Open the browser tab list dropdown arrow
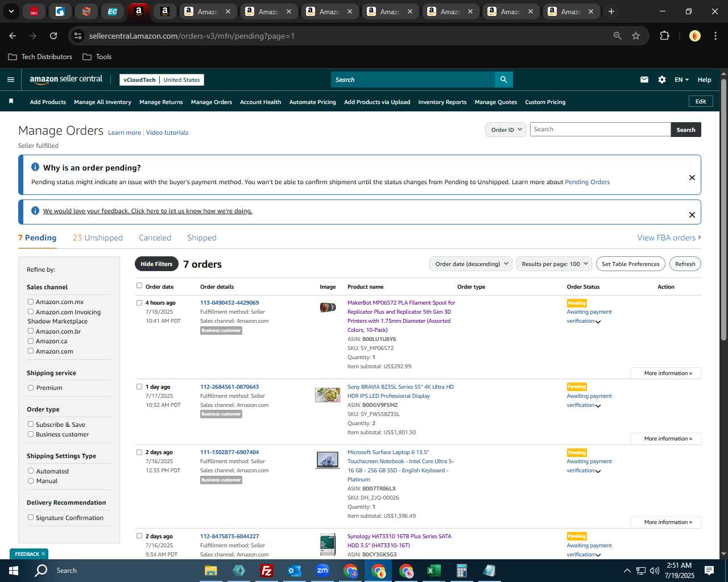The height and width of the screenshot is (582, 728). coord(11,11)
